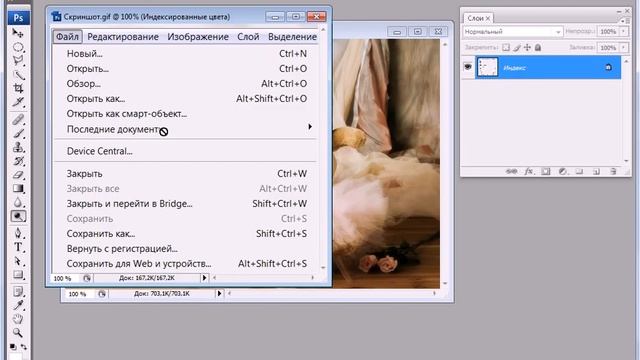Open status arrow beside Док: 167,2K
The height and width of the screenshot is (360, 640).
point(204,278)
